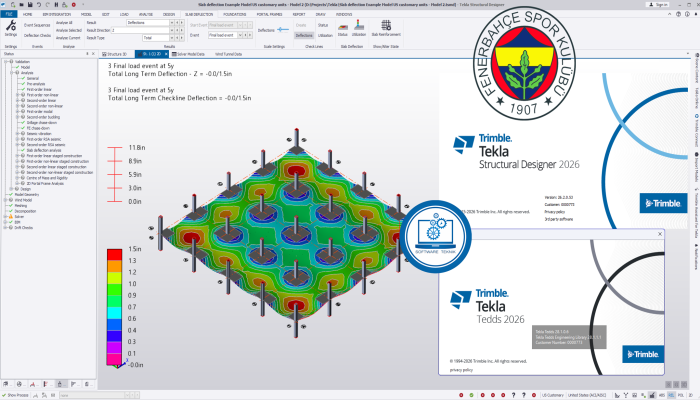Click Analyse Current button
Image resolution: width=700 pixels, height=400 pixels.
(68, 38)
